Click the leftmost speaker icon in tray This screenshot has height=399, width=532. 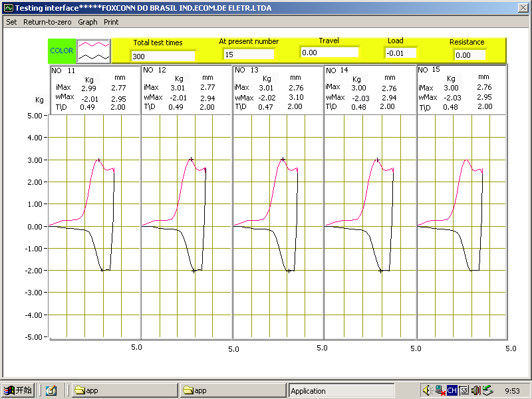click(428, 390)
